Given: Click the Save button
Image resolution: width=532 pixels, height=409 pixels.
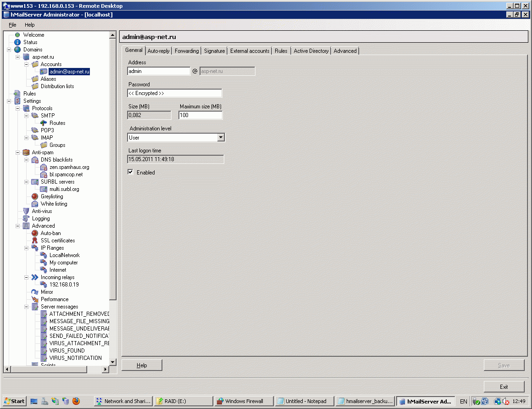Looking at the screenshot, I should pyautogui.click(x=504, y=365).
